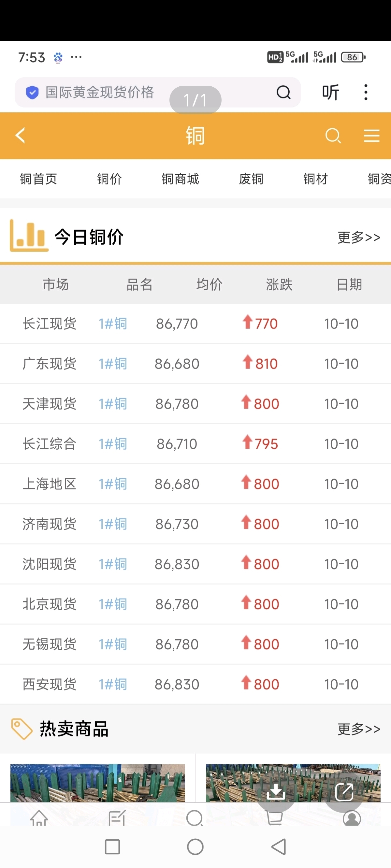Open the 铜商城 tab
391x868 pixels.
[x=180, y=179]
